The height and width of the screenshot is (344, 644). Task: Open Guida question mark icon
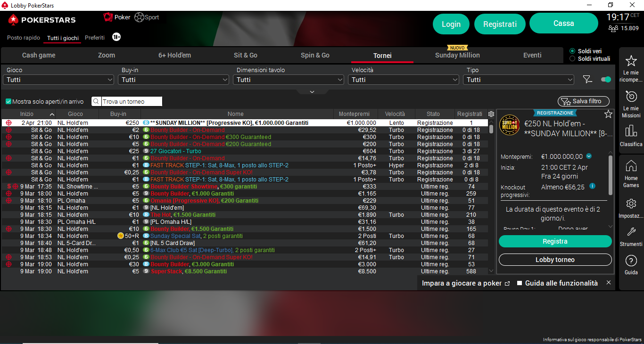click(x=631, y=260)
